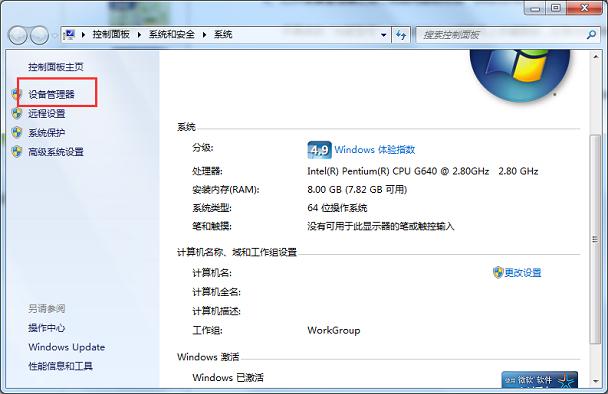Click the search magnifier icon
The image size is (608, 394).
[x=591, y=35]
